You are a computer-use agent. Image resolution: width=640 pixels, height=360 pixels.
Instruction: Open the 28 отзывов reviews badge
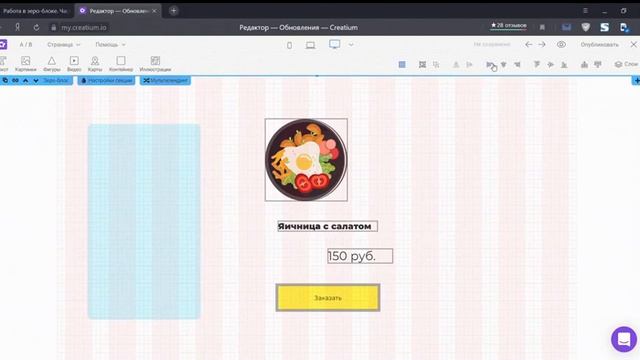[509, 26]
